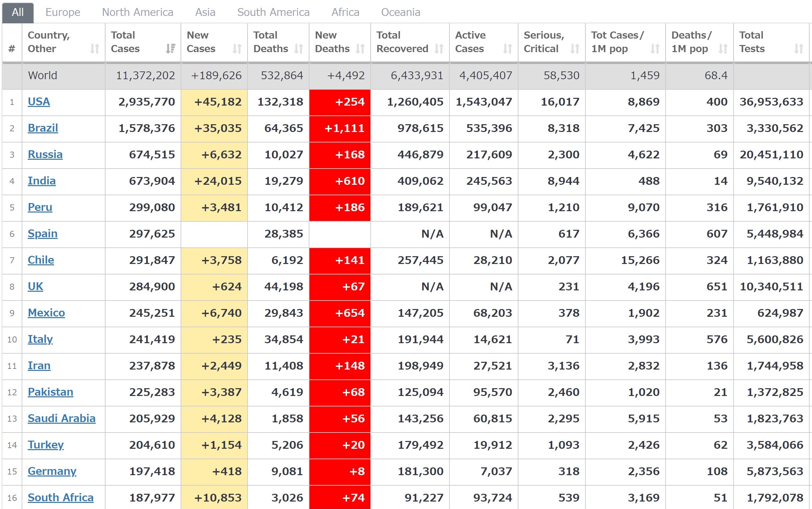Open the Peru country link

[x=40, y=207]
